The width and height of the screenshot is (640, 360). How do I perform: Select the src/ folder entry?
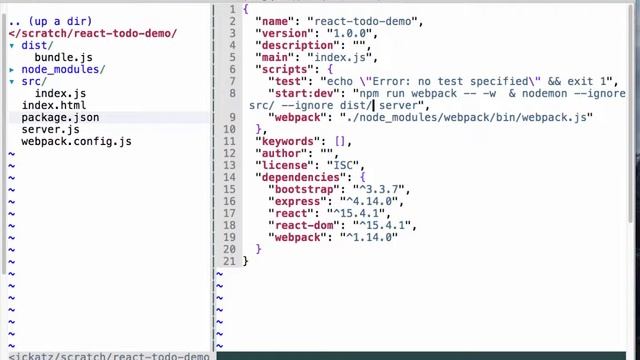(x=34, y=81)
